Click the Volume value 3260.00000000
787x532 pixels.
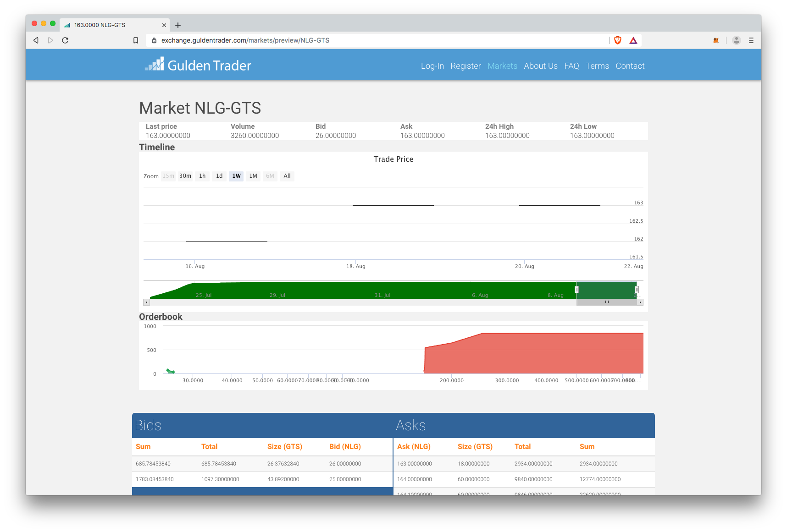point(255,136)
